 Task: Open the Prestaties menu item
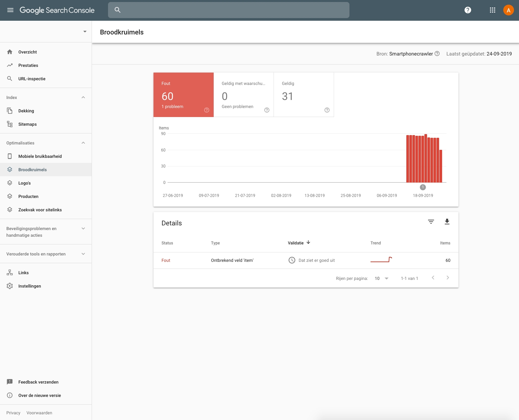46,65
